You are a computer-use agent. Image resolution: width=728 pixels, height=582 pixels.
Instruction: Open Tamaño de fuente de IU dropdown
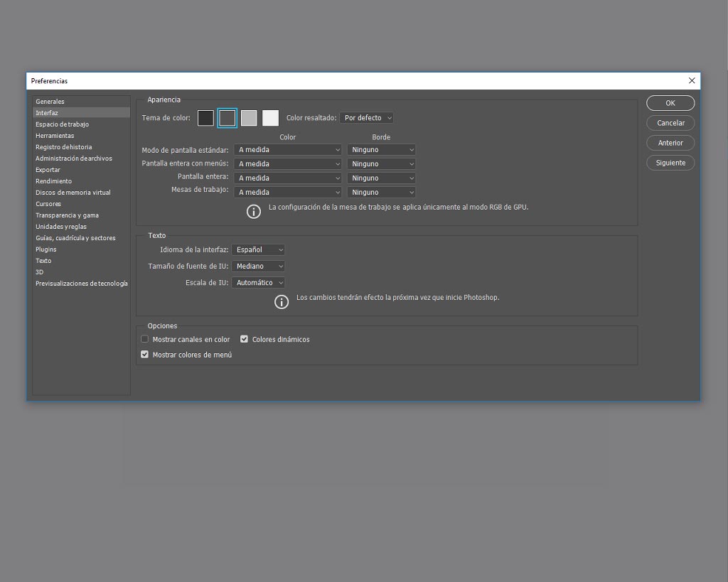point(258,266)
